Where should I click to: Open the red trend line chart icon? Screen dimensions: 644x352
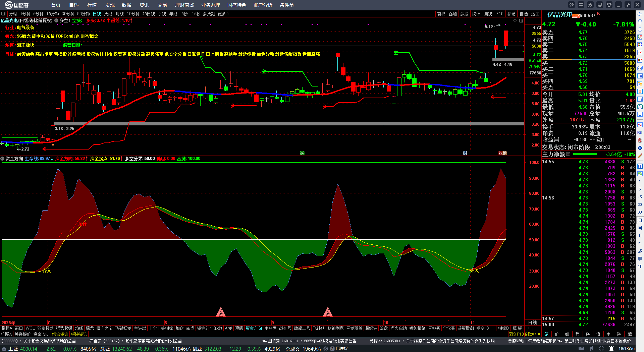tap(640, 53)
